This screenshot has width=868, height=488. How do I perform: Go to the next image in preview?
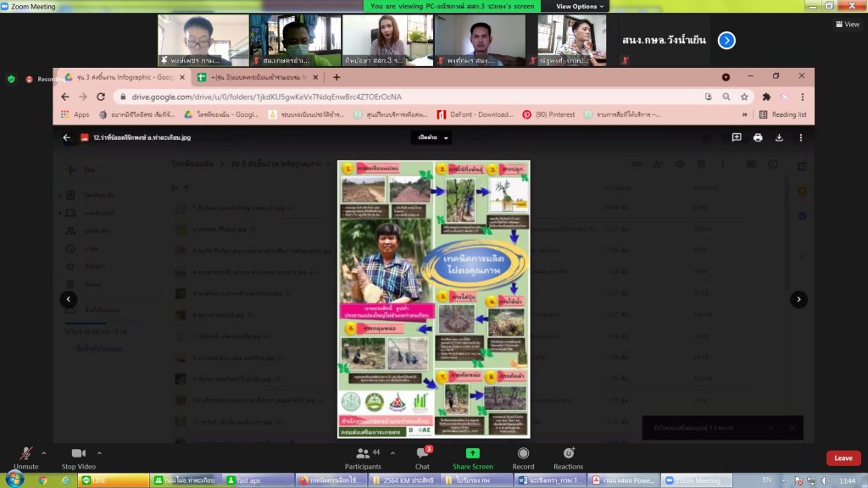[x=798, y=299]
